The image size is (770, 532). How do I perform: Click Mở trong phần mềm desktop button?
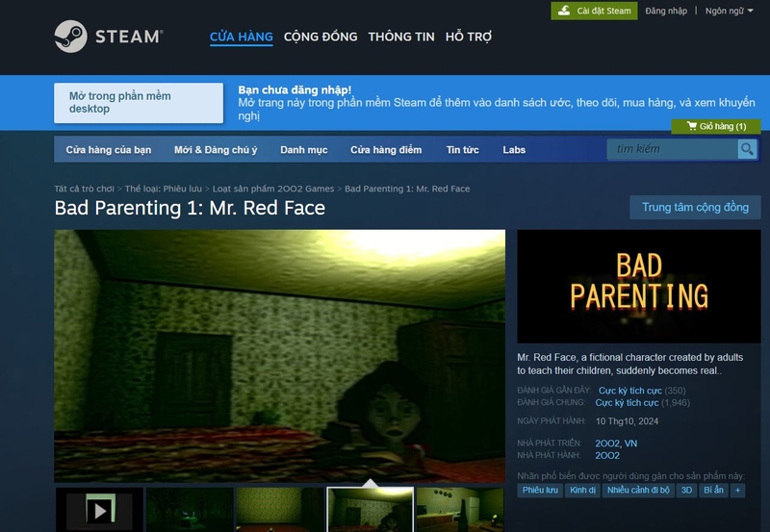click(x=139, y=103)
